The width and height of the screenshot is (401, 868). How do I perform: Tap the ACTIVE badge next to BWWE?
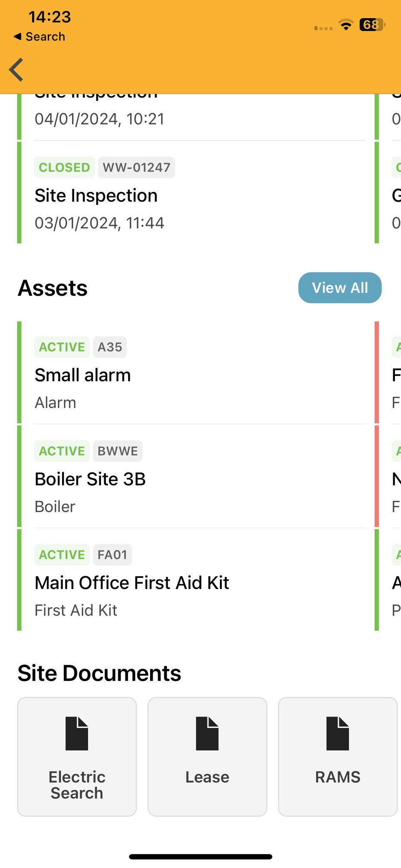pos(61,451)
